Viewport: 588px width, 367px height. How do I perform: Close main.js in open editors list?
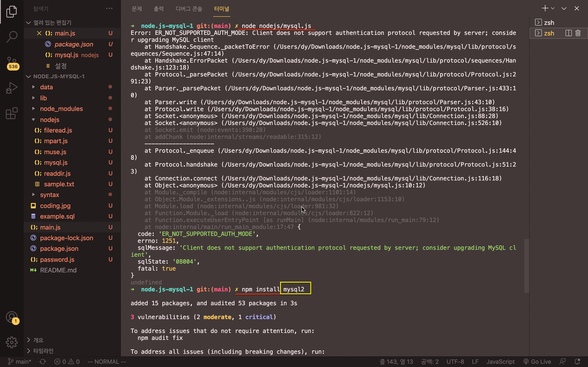(39, 33)
